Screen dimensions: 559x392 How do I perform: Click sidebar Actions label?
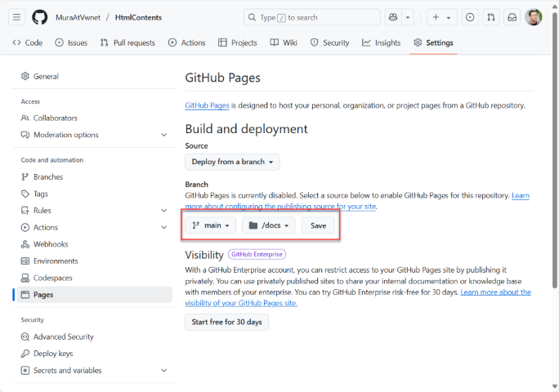pos(46,227)
